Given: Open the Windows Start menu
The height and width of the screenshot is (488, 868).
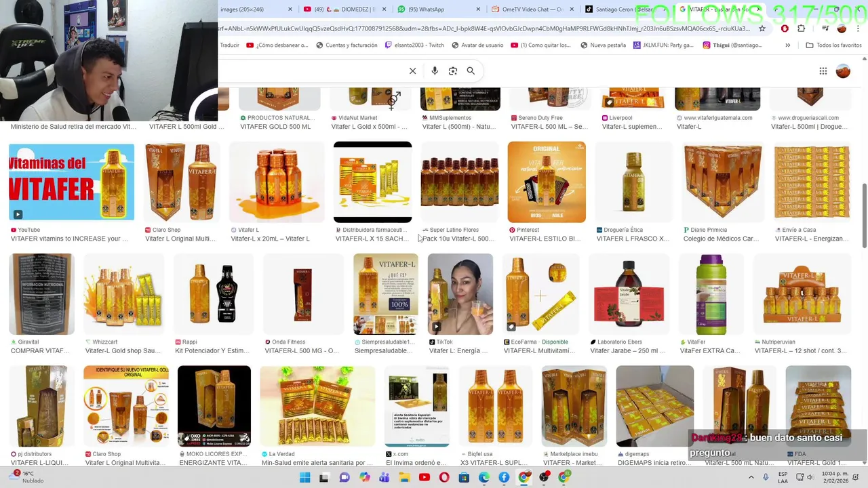Looking at the screenshot, I should 304,477.
